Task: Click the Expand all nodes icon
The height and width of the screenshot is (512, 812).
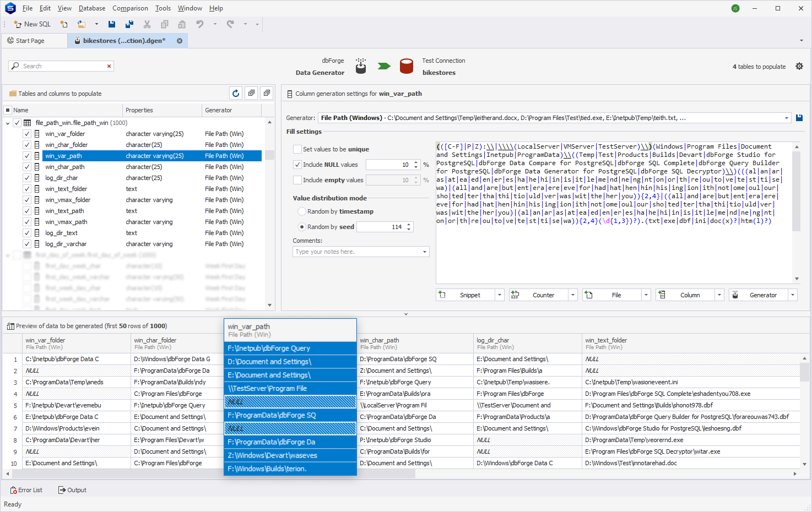Action: click(251, 93)
